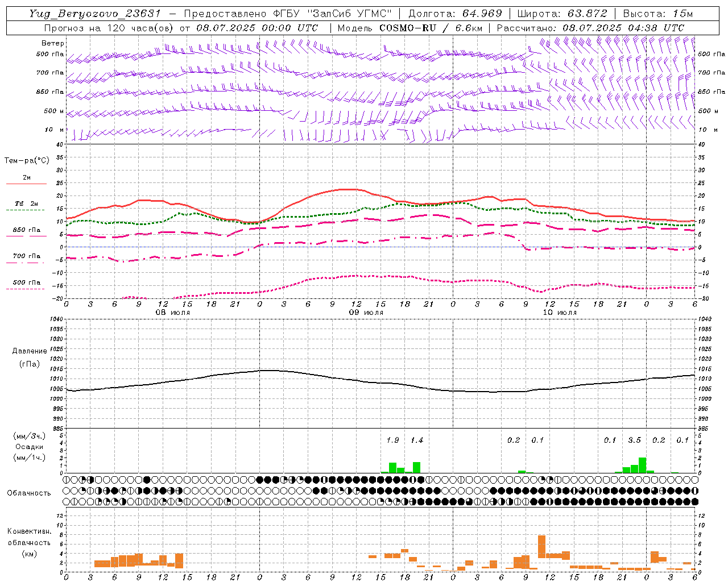Click the 1.4 precipitation total value
The width and height of the screenshot is (728, 582).
pos(417,440)
